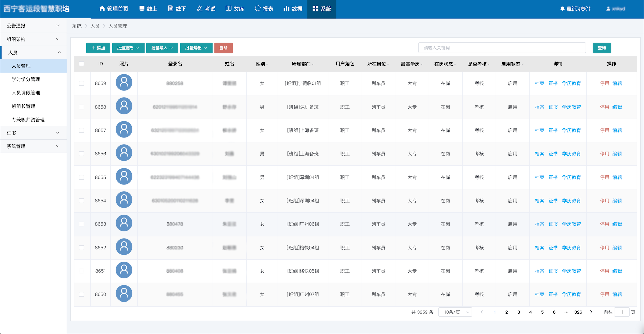Viewport: 644px width, 334px height.
Task: Select 学时学分管理 in sidebar
Action: tap(26, 79)
